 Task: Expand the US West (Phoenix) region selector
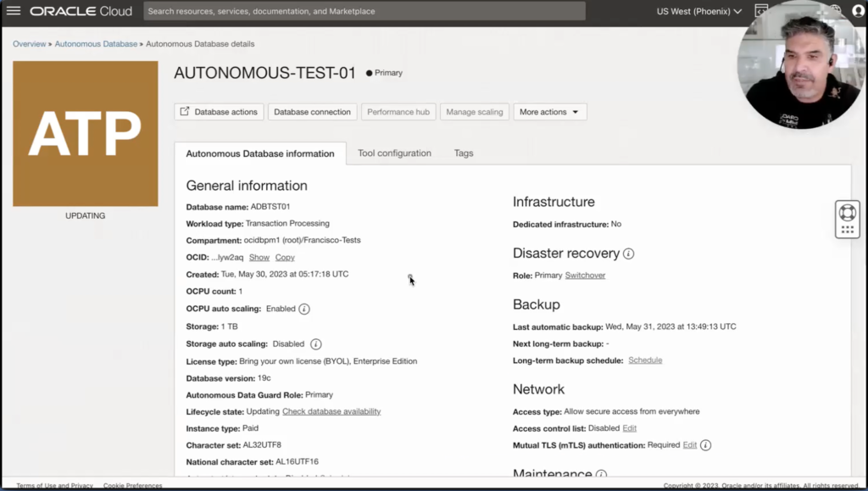click(x=698, y=12)
